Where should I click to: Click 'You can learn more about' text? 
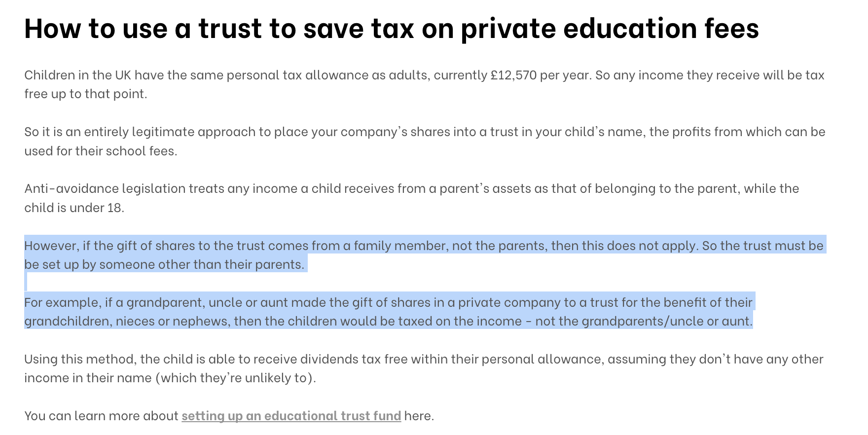(101, 416)
